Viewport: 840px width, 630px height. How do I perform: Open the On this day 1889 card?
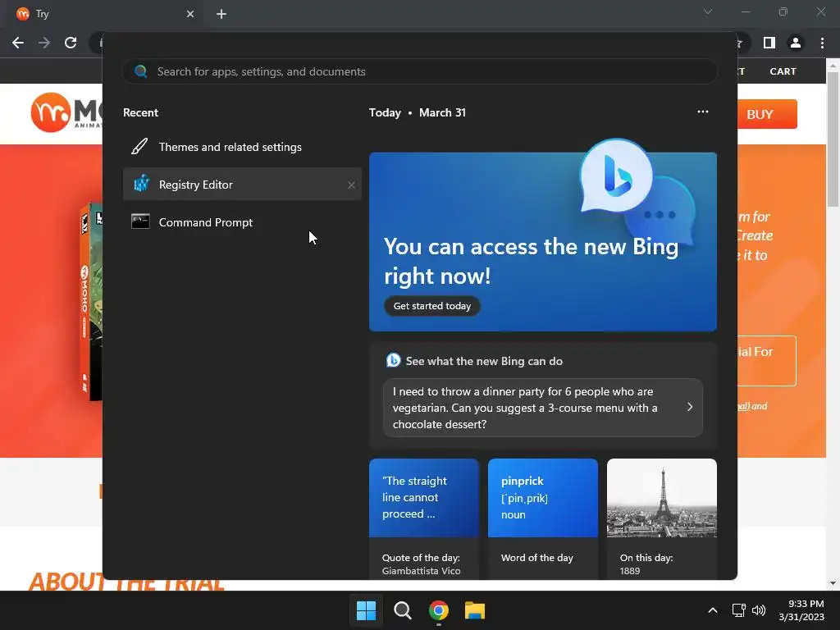662,518
